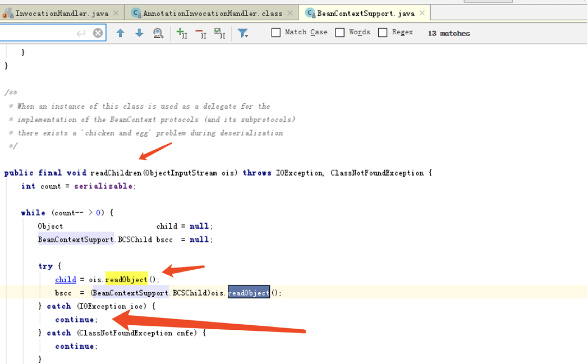Click BeanContextSupport in the bscc declaration

click(76, 239)
